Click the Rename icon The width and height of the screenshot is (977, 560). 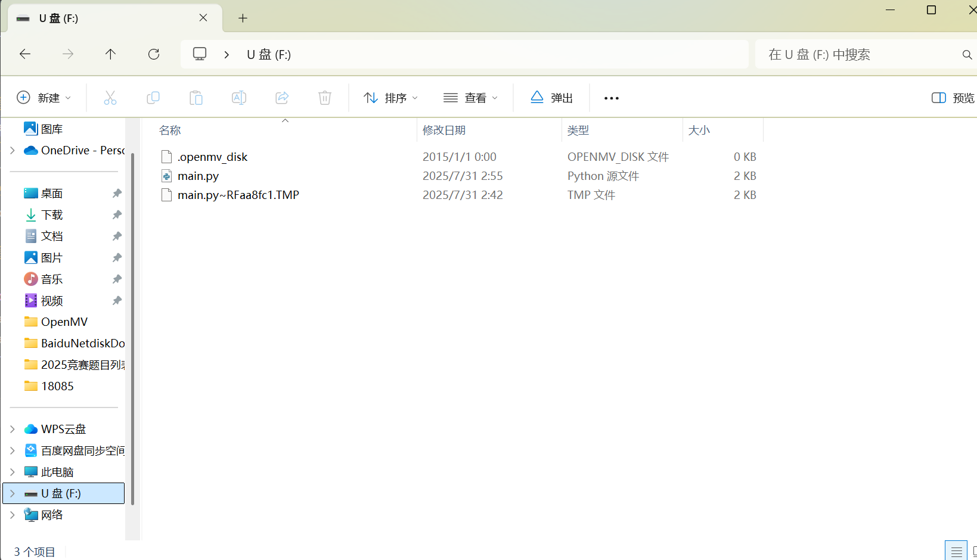(x=239, y=98)
